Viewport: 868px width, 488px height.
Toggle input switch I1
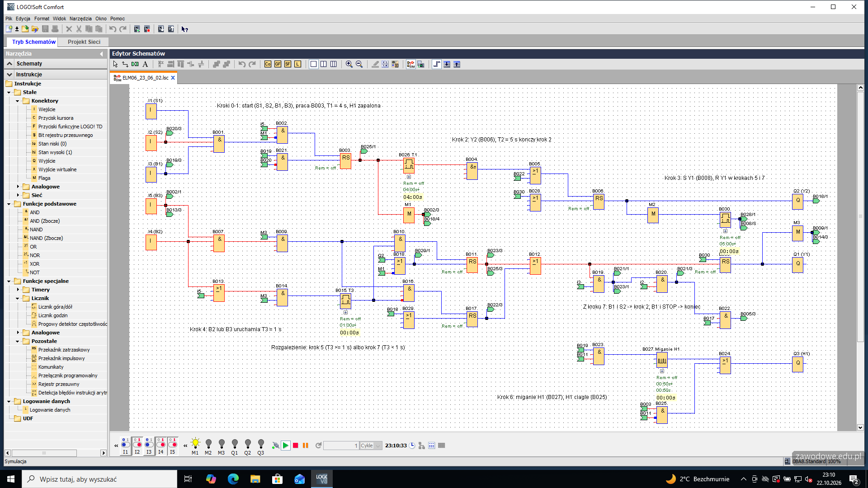(x=125, y=446)
